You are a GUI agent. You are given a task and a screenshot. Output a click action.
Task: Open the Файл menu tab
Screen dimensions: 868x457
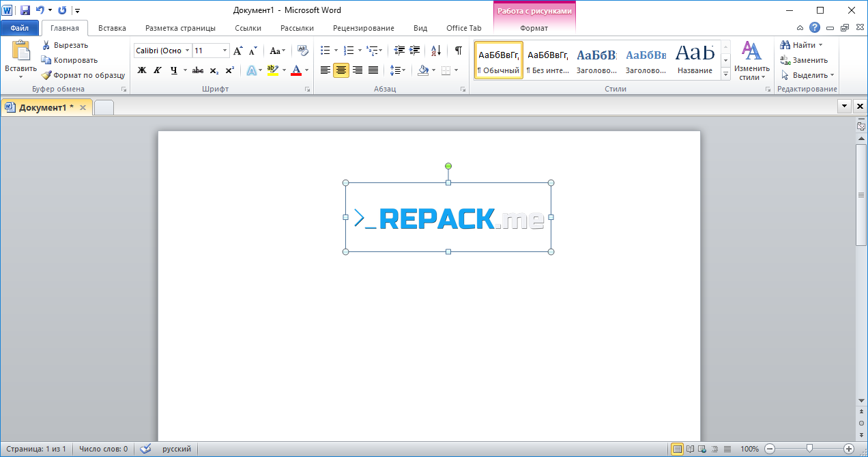20,28
